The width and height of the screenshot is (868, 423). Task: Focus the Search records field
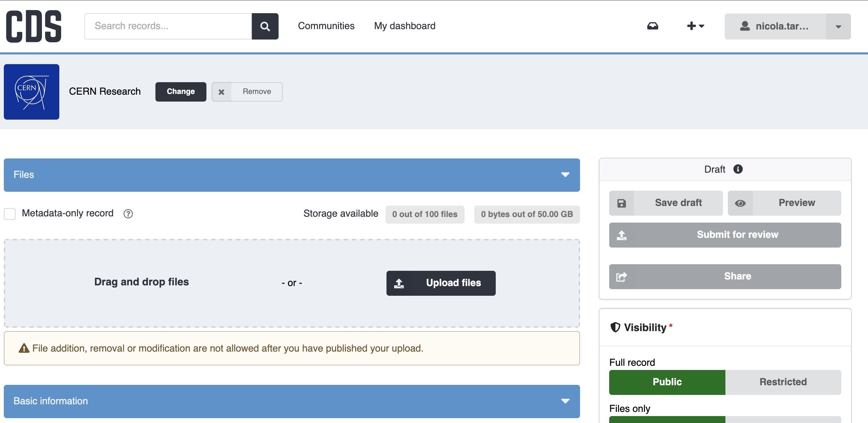168,26
